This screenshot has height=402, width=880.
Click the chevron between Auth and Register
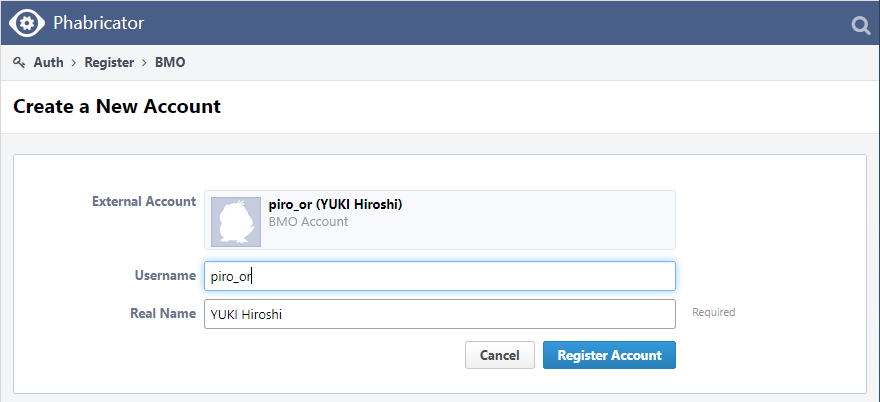(x=73, y=62)
